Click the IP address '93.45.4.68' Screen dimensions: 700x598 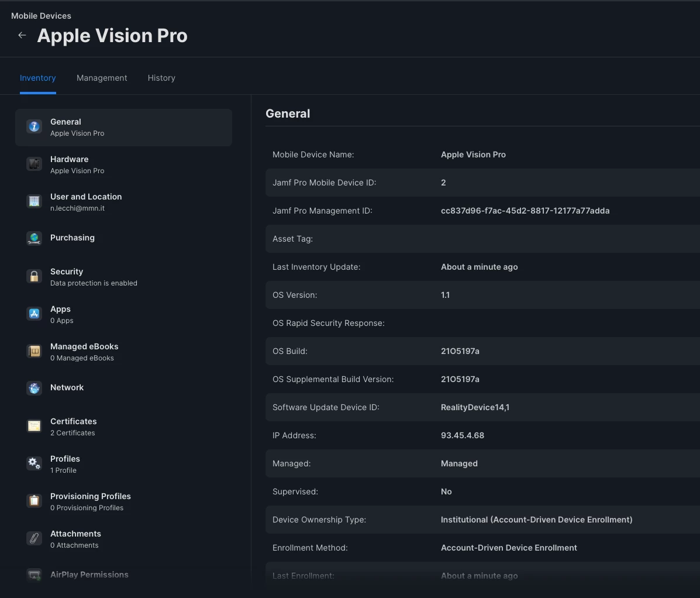click(462, 435)
